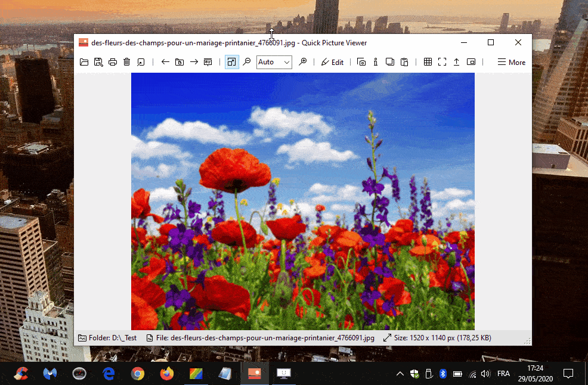Screen dimensions: 588x385
Task: Open picture-in-picture mini window icon
Action: pyautogui.click(x=471, y=62)
